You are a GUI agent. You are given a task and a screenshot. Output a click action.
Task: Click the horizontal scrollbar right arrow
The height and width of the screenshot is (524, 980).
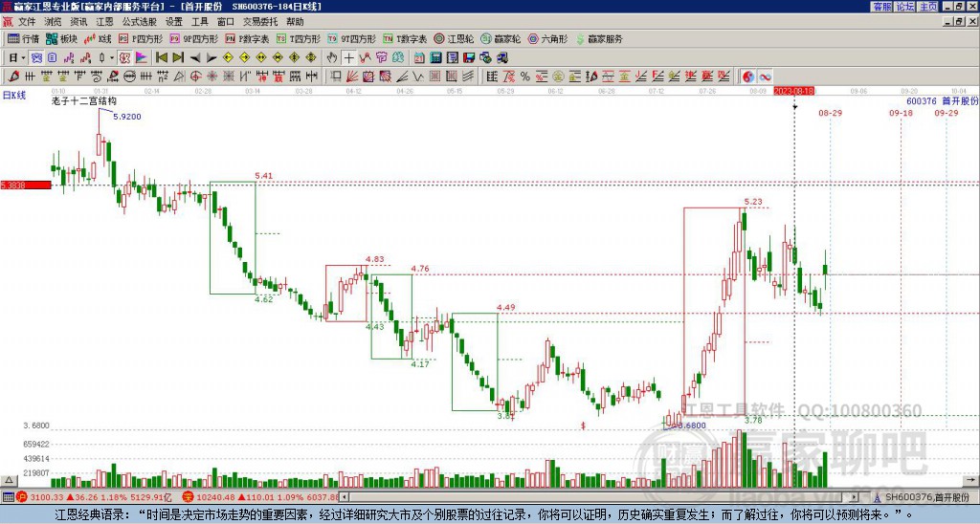[x=855, y=497]
